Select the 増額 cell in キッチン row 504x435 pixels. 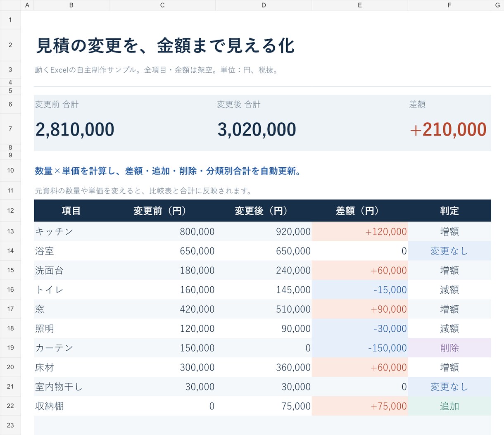(449, 231)
